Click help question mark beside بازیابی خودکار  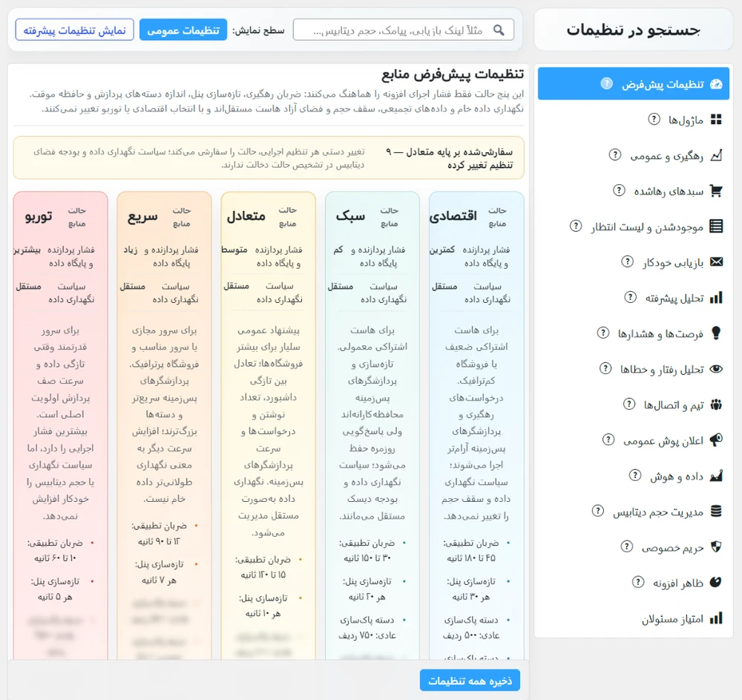click(x=627, y=261)
